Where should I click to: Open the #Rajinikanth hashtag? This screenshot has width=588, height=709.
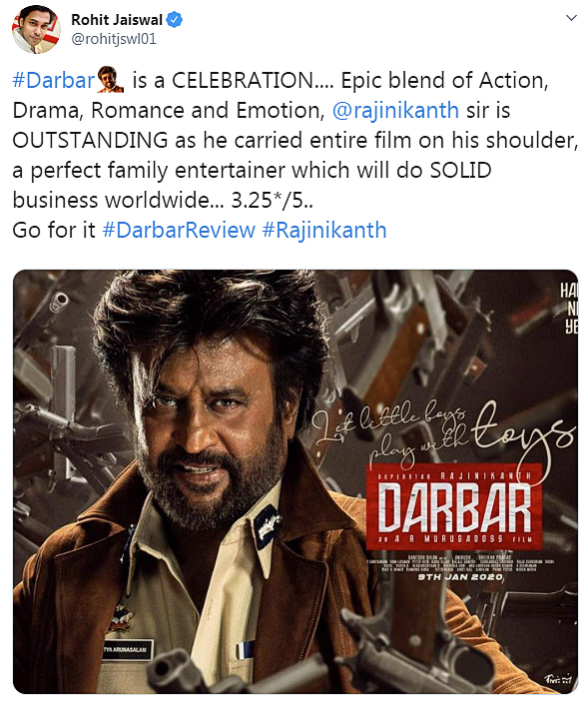pos(324,230)
